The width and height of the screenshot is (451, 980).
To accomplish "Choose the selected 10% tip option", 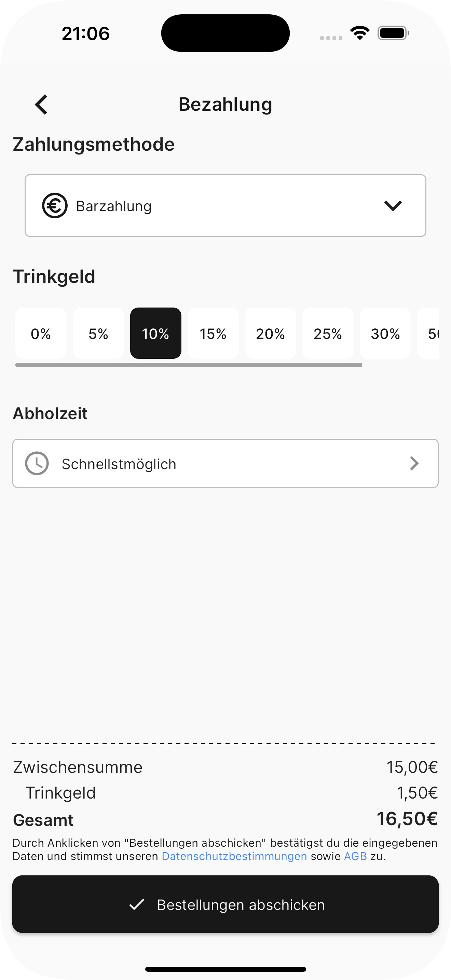I will pos(156,333).
